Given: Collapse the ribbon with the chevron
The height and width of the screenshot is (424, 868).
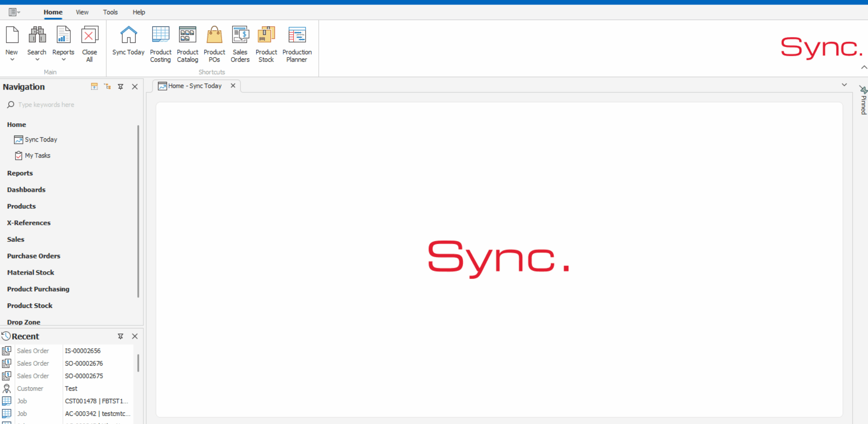Looking at the screenshot, I should pos(864,67).
